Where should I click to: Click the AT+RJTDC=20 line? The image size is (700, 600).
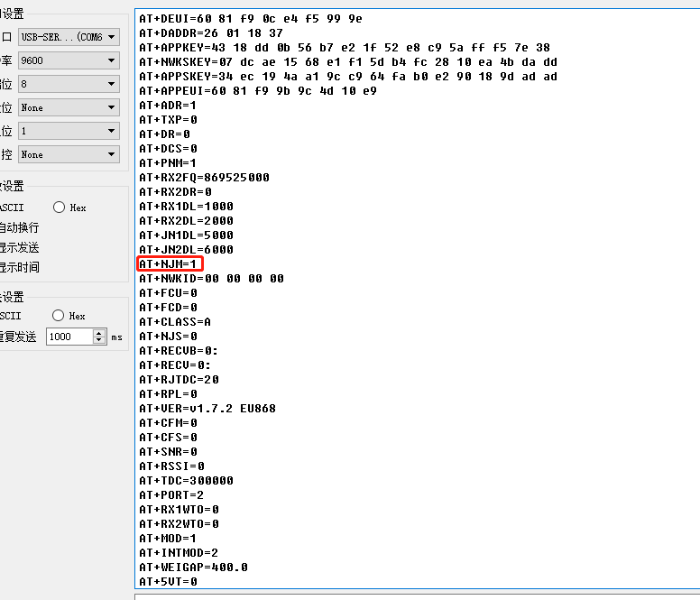click(179, 380)
